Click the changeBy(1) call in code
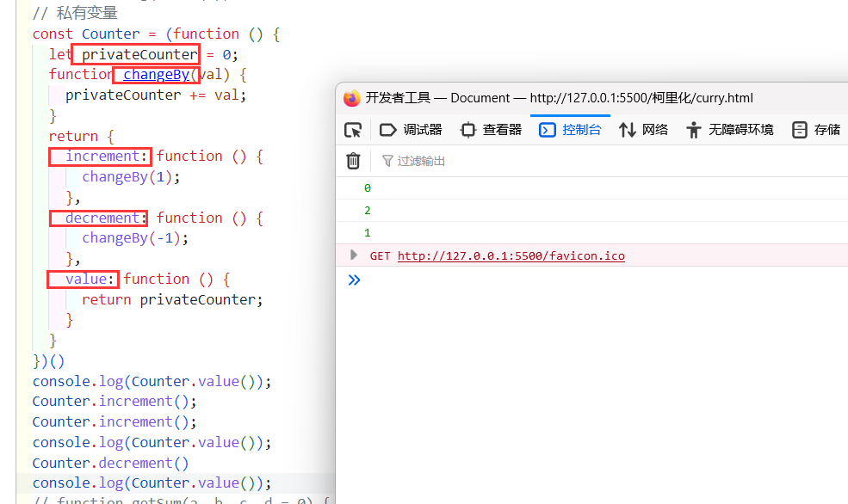 [x=131, y=176]
